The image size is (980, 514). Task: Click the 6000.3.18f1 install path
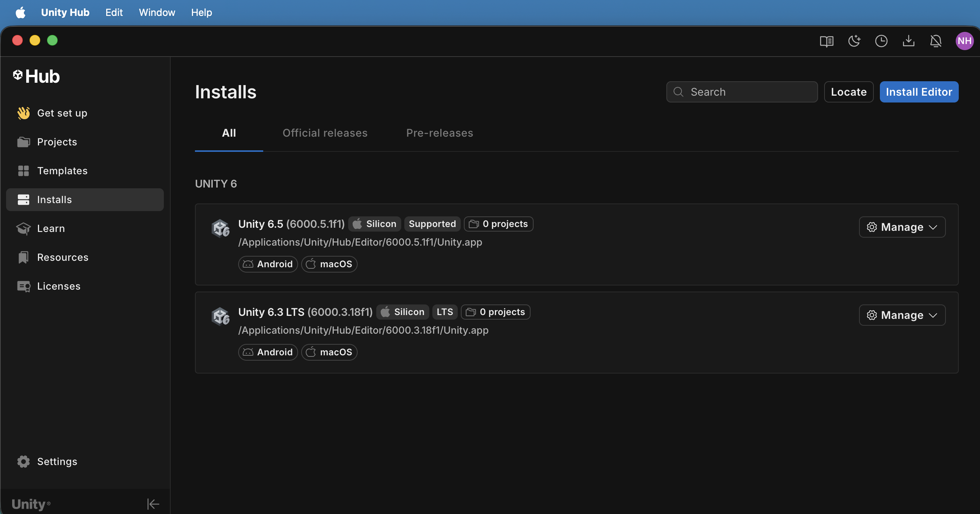[363, 330]
